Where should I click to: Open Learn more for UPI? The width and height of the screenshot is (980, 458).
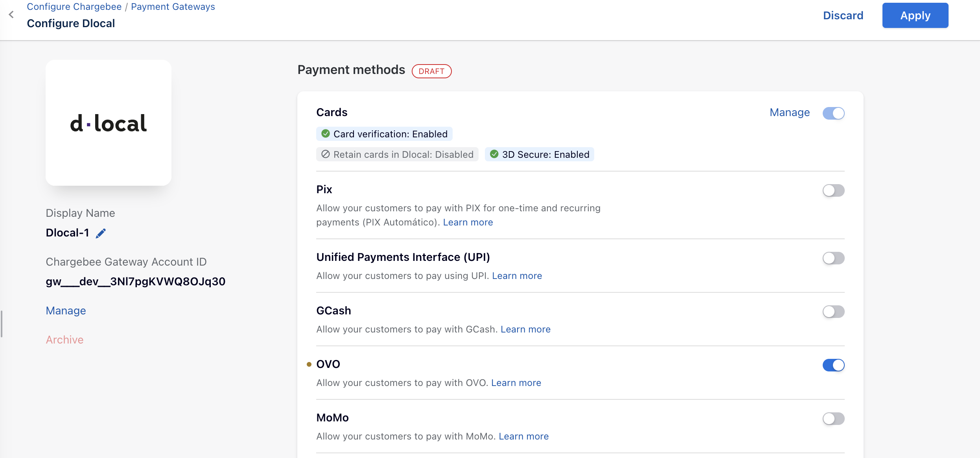click(517, 276)
